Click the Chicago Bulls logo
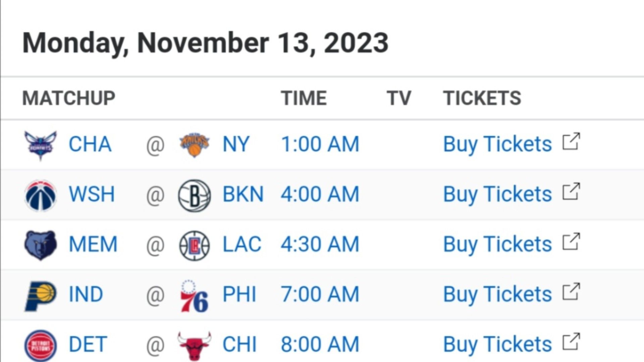This screenshot has height=362, width=644. tap(194, 346)
